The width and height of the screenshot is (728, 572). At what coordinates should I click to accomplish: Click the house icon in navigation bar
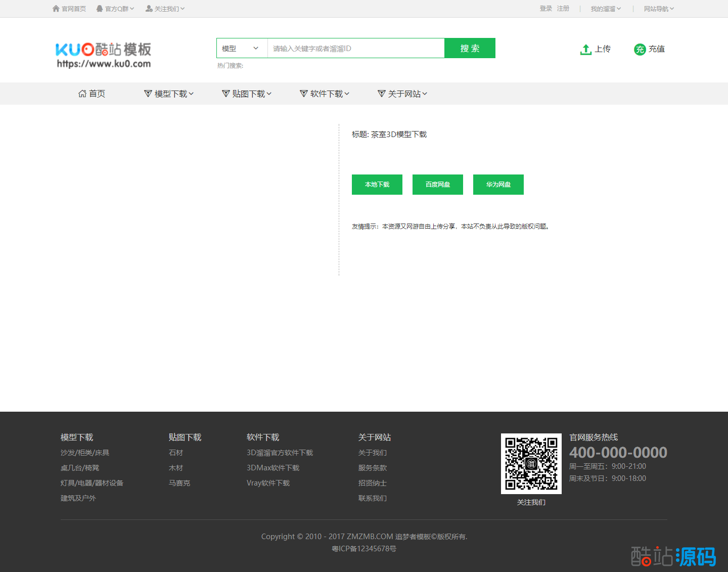[x=82, y=94]
